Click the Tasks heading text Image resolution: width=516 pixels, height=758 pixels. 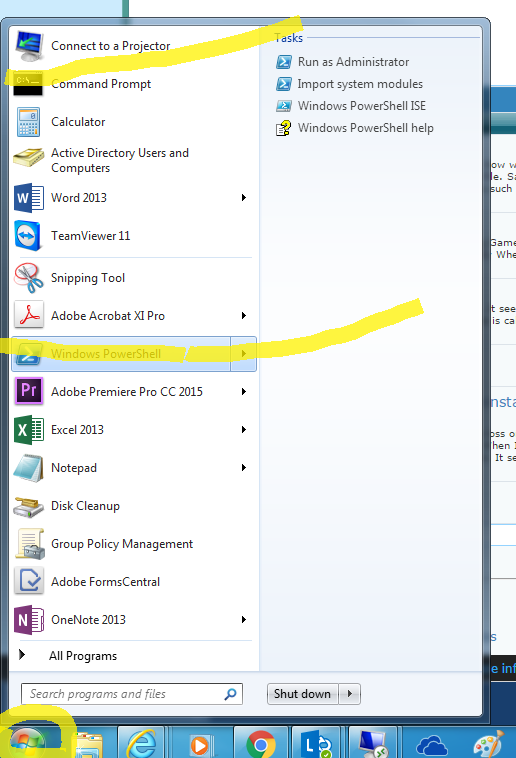[289, 38]
